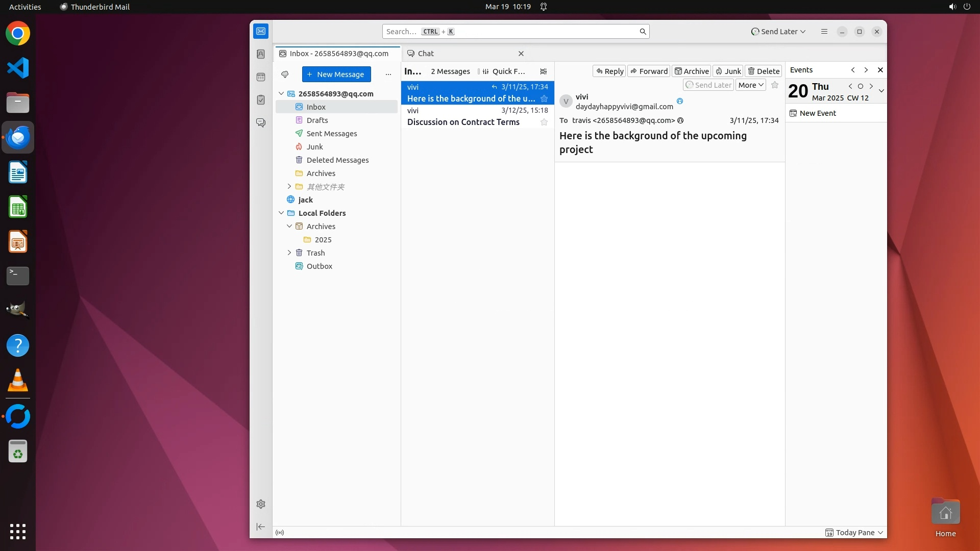This screenshot has width=980, height=551.
Task: Open Sent Messages folder
Action: point(332,134)
